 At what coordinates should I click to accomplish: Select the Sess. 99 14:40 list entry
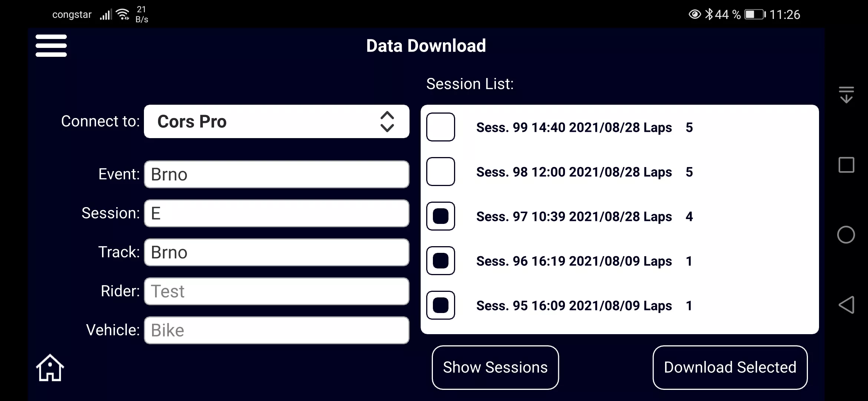pos(619,127)
